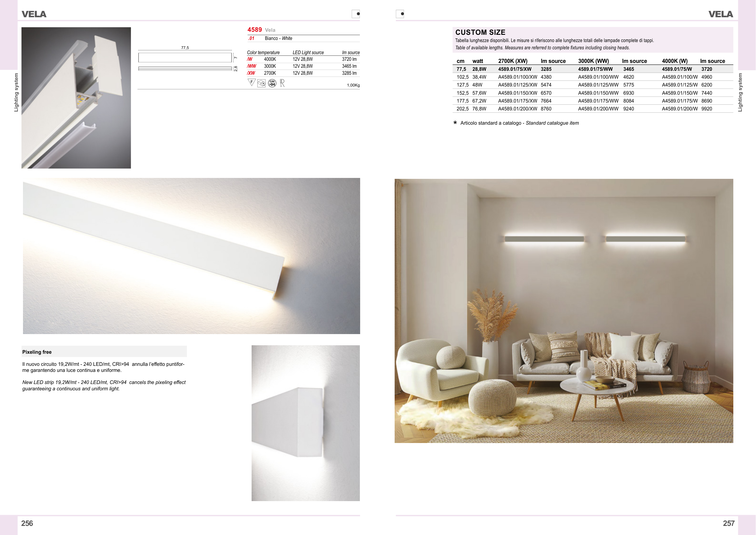Click the exploded profile assembly photo
This screenshot has height=535, width=756.
(x=76, y=98)
